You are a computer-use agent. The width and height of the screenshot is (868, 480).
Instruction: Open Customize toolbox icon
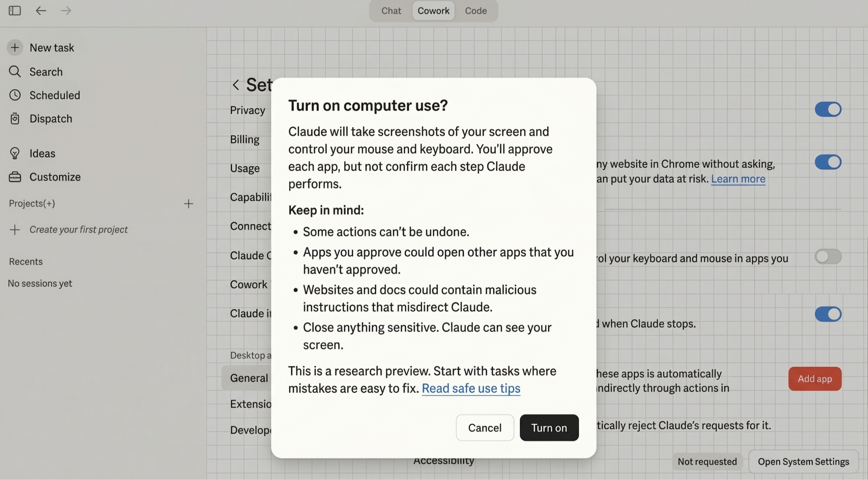[x=15, y=177]
